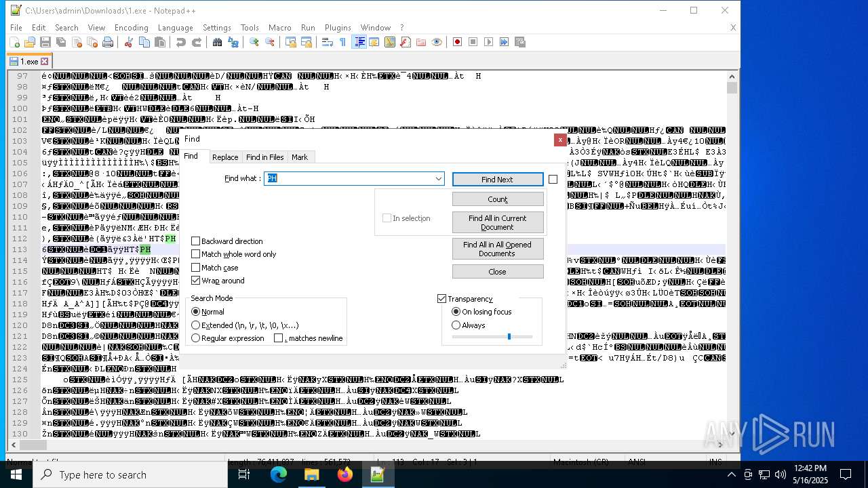
Task: Click Count button
Action: pos(498,199)
